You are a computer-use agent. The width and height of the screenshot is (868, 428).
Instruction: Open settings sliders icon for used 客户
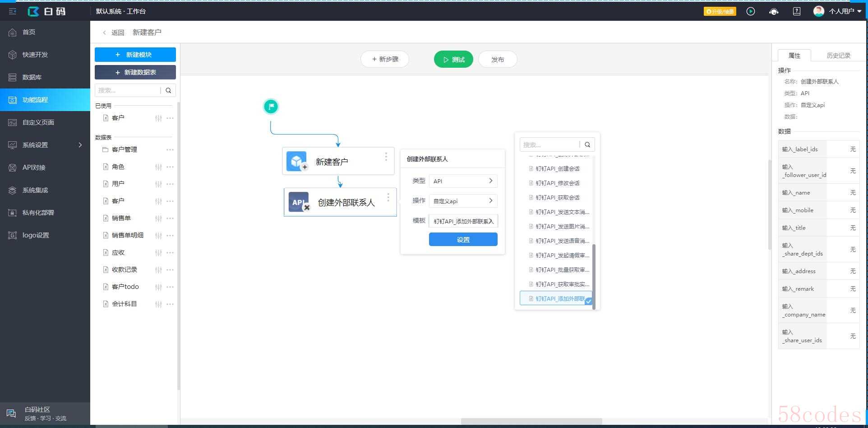(x=158, y=118)
